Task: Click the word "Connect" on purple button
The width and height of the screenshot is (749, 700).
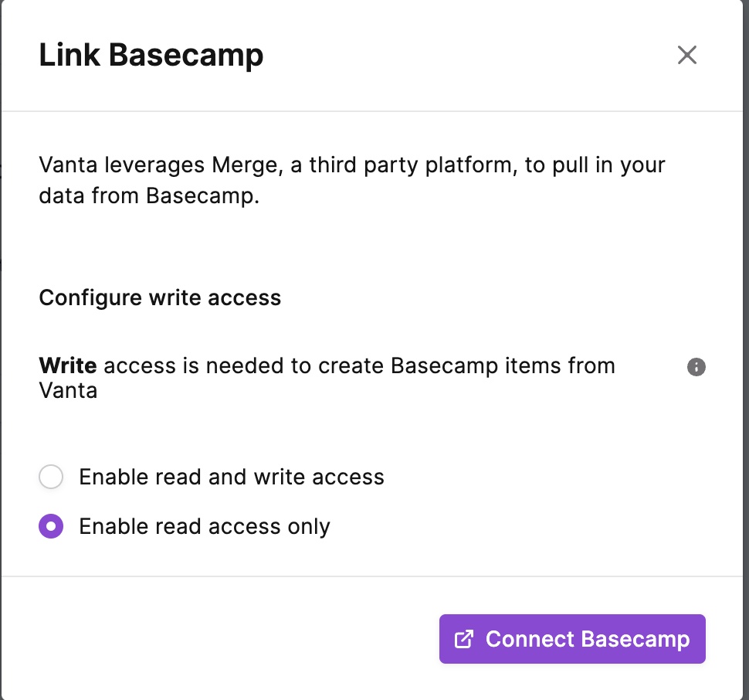Action: [530, 639]
